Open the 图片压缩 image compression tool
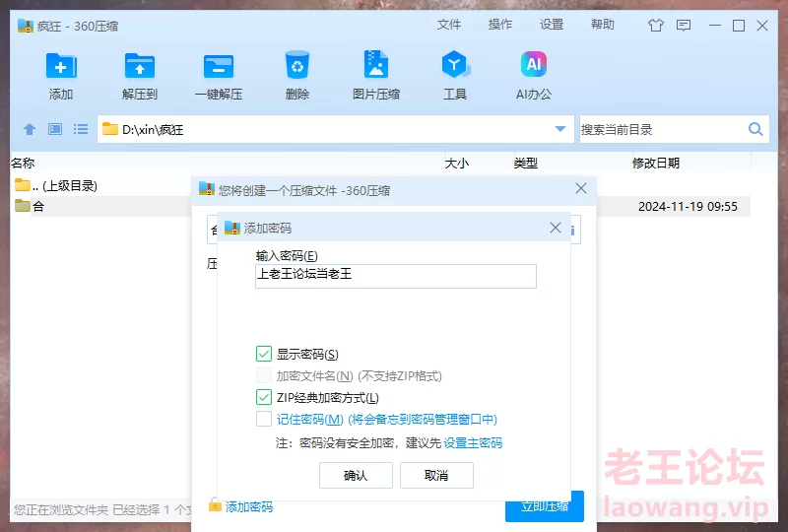 click(x=376, y=67)
